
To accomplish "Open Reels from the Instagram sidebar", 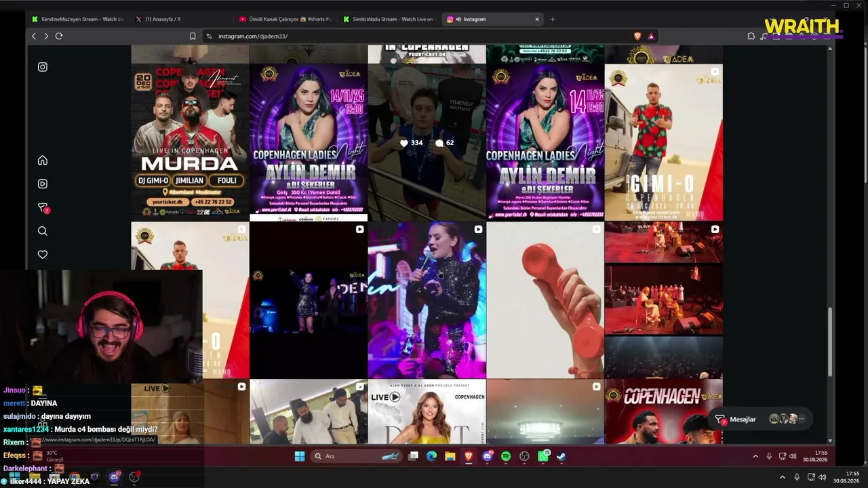I will 43,184.
